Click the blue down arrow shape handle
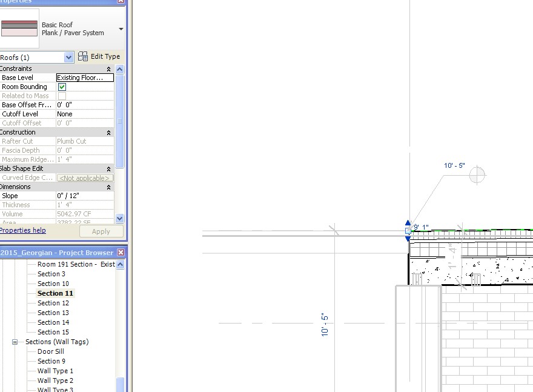The height and width of the screenshot is (392, 533). [x=408, y=238]
